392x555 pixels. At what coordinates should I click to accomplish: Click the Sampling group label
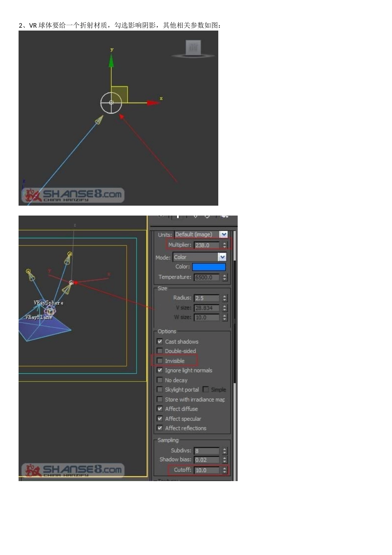pos(168,440)
